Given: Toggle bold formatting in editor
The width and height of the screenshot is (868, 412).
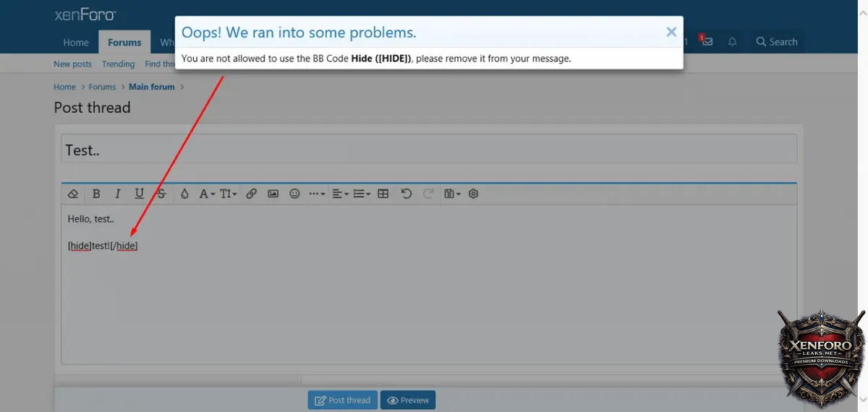Looking at the screenshot, I should click(96, 194).
